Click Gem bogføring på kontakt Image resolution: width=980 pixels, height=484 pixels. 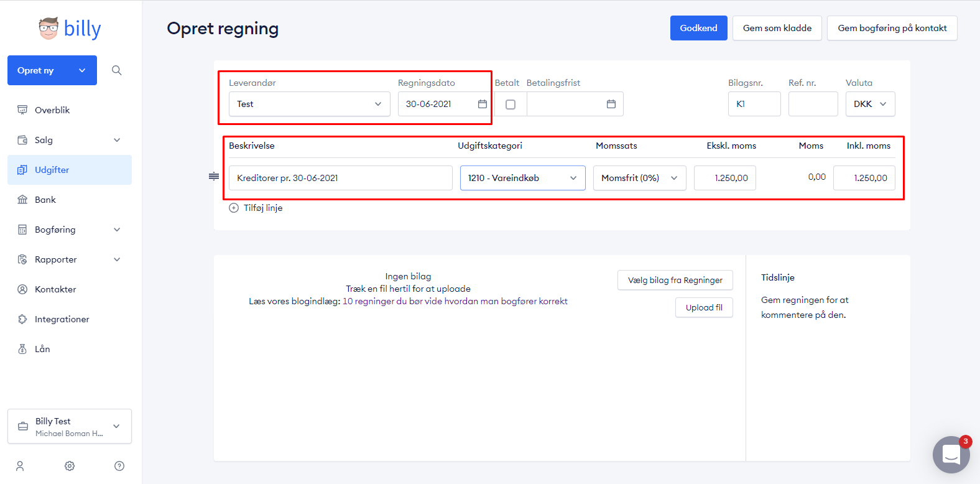point(892,28)
